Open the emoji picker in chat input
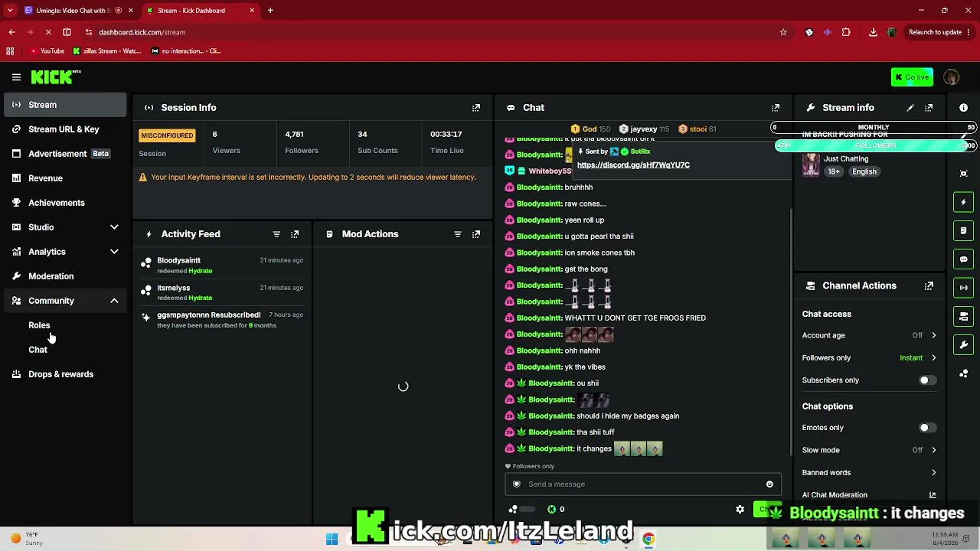980x551 pixels. pyautogui.click(x=769, y=484)
